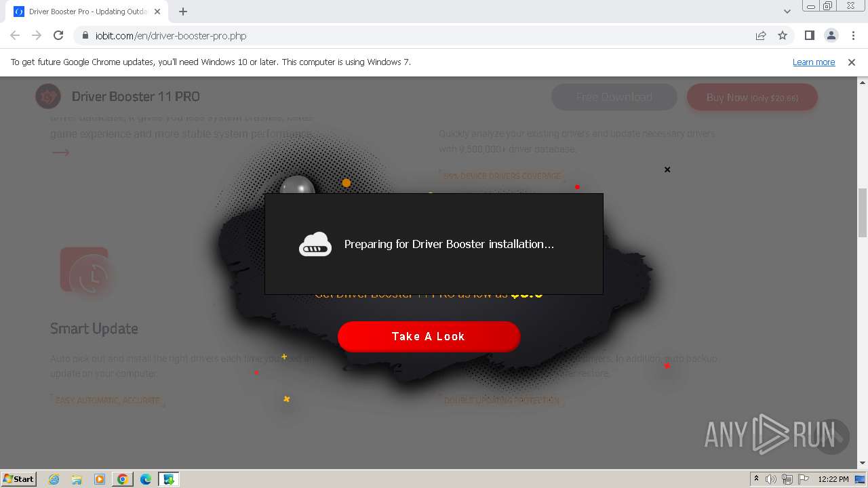Viewport: 868px width, 488px height.
Task: Close the Driver Booster Pro tab
Action: pyautogui.click(x=157, y=12)
